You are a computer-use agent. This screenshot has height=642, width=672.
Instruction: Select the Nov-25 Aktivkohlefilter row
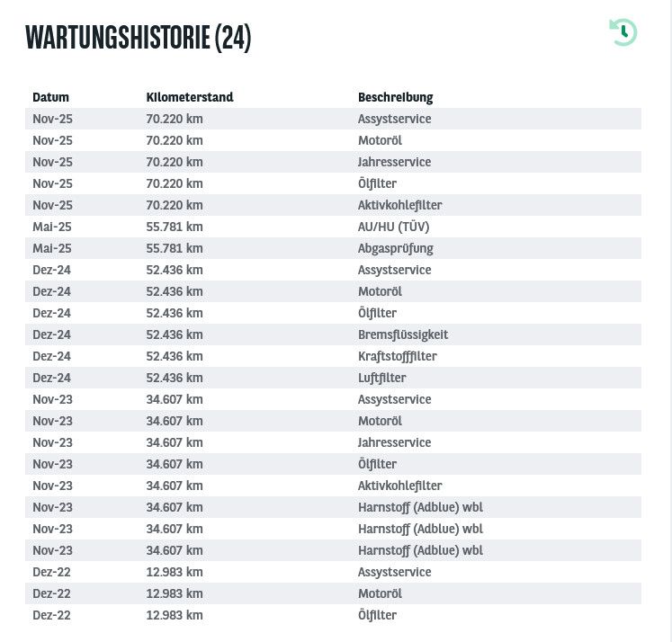click(x=333, y=205)
